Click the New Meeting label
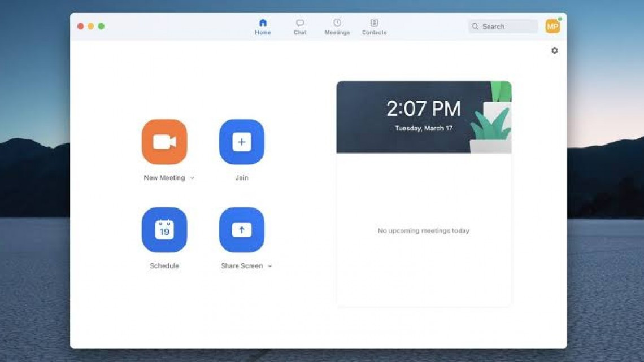This screenshot has width=644, height=362. (x=164, y=177)
